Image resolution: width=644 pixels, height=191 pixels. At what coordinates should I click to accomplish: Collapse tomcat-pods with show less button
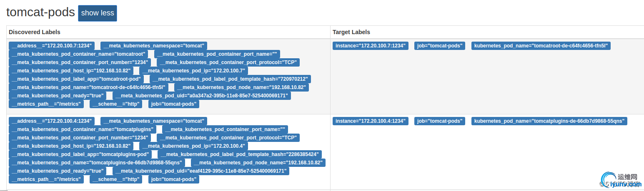(98, 13)
